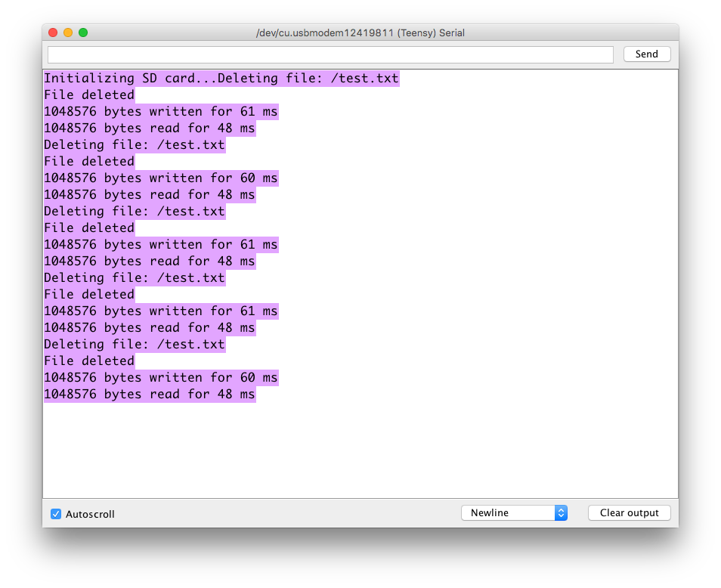Focus the serial message input field
The width and height of the screenshot is (721, 588).
330,54
